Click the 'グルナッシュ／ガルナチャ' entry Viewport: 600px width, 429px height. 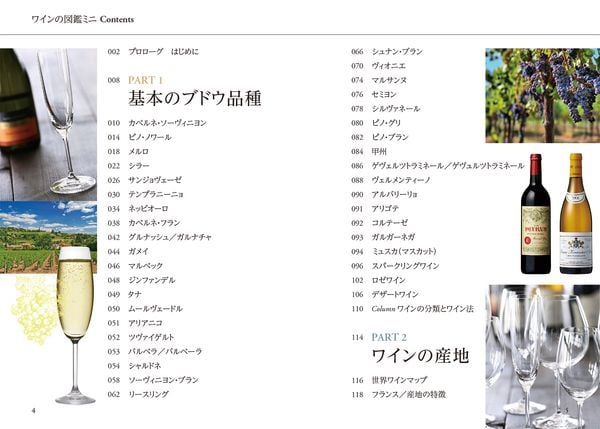(x=160, y=237)
